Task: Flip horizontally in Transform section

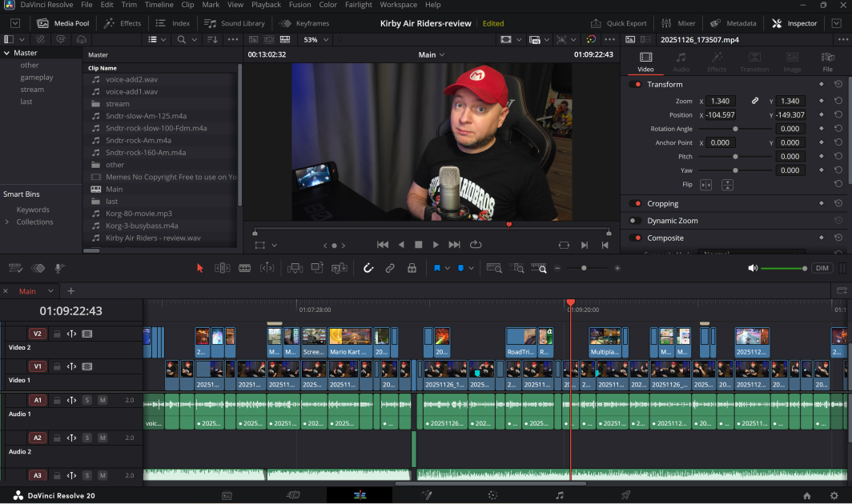Action: [705, 185]
